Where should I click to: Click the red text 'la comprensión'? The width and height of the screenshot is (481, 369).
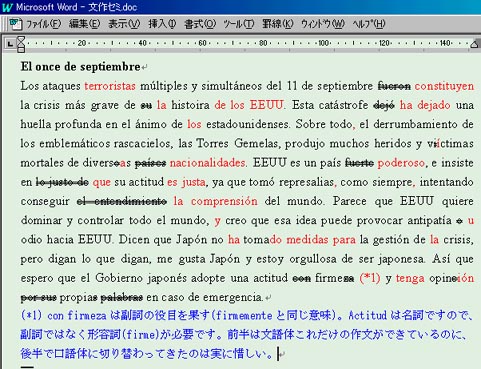click(215, 201)
